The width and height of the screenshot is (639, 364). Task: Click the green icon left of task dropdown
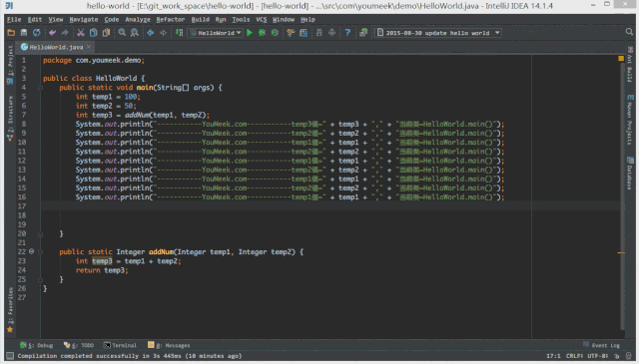click(363, 33)
